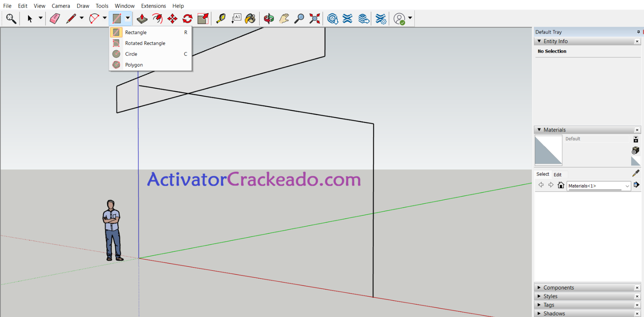The height and width of the screenshot is (317, 644).
Task: Select the arrow Select tool
Action: coord(30,19)
